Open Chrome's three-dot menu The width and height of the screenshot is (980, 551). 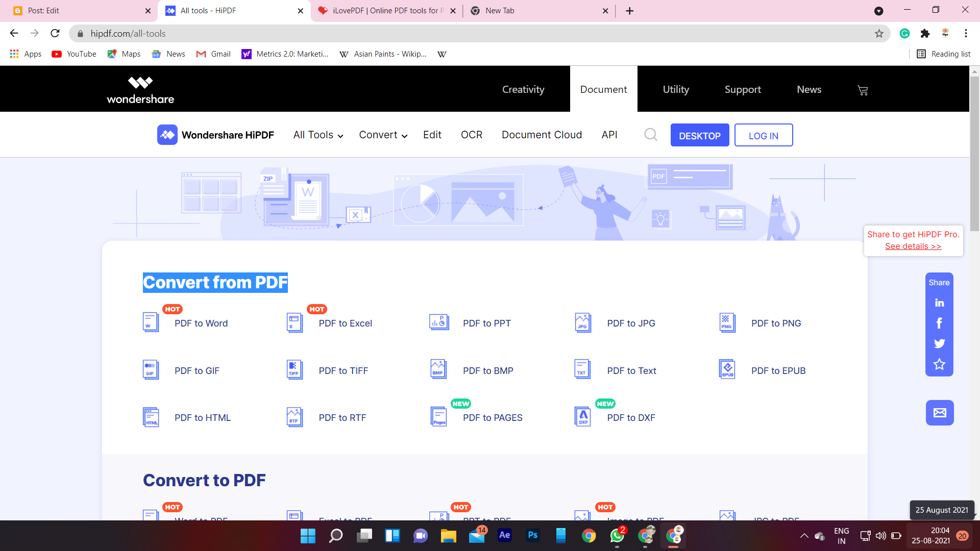click(x=966, y=34)
